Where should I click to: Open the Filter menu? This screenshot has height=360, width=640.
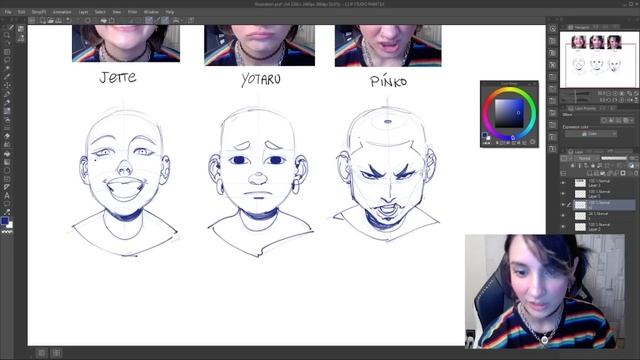point(133,12)
